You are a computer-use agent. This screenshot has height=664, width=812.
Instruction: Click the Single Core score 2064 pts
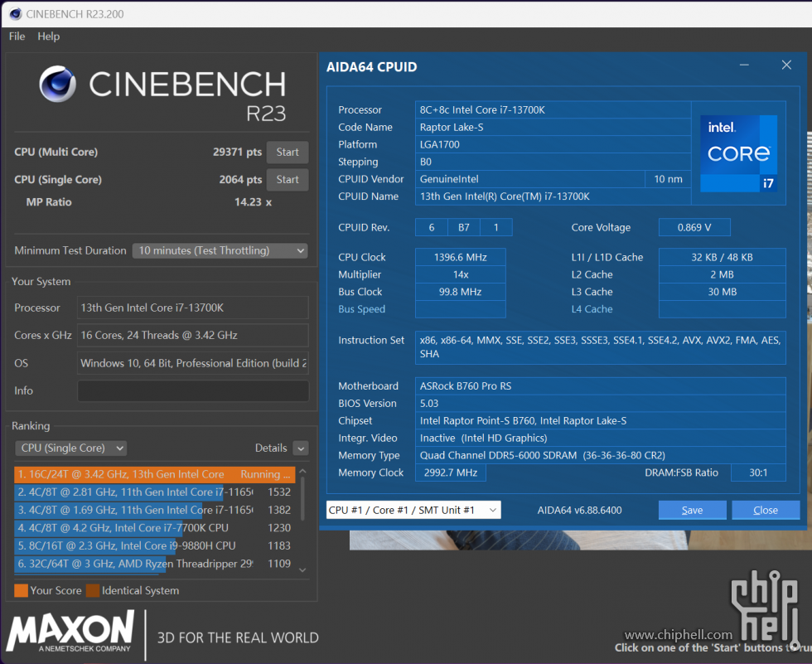pyautogui.click(x=240, y=180)
